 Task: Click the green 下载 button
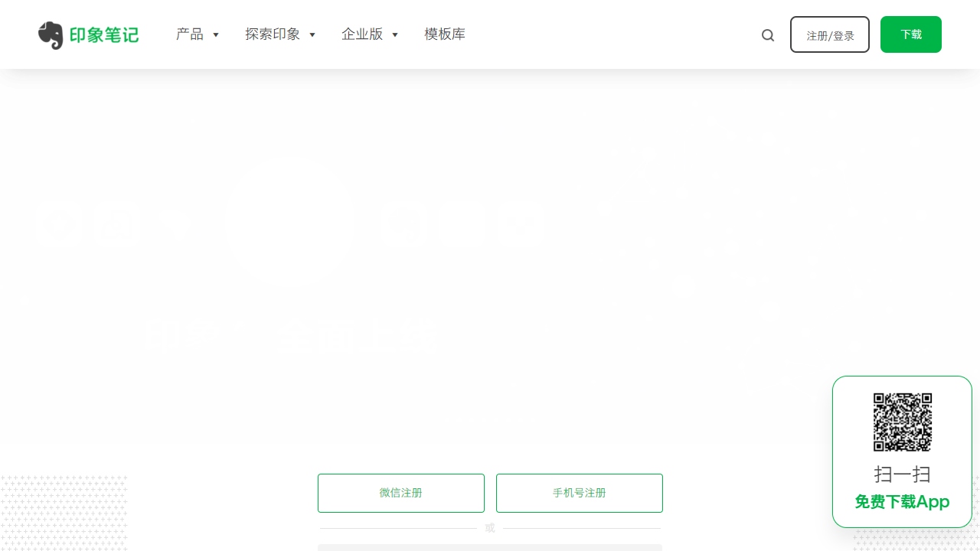click(x=911, y=34)
